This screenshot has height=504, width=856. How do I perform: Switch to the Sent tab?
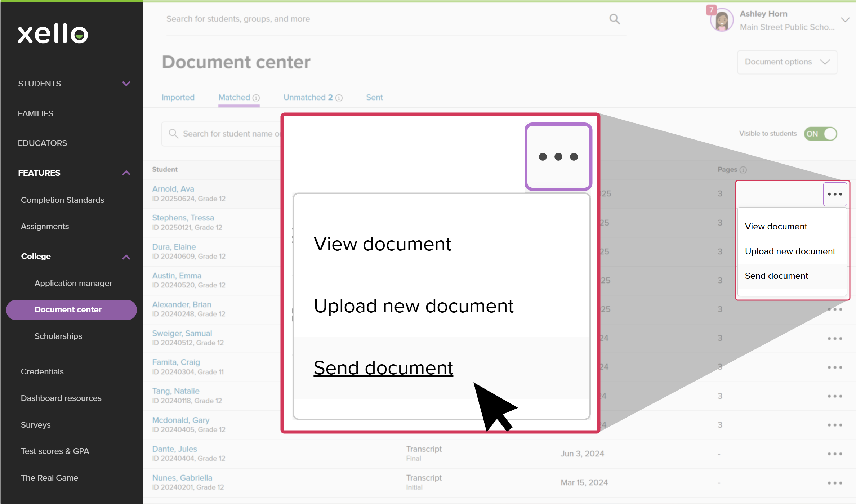point(374,98)
